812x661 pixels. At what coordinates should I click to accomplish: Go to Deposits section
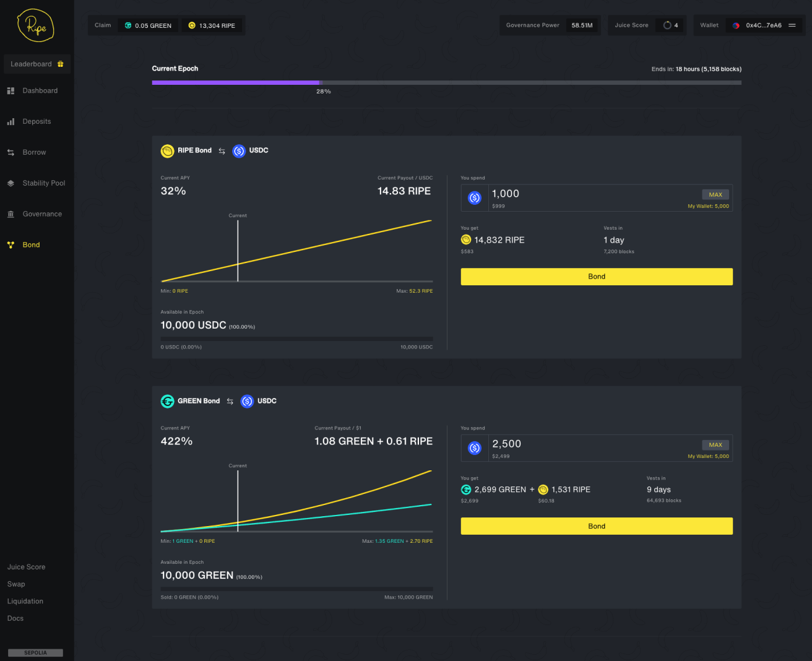point(37,122)
